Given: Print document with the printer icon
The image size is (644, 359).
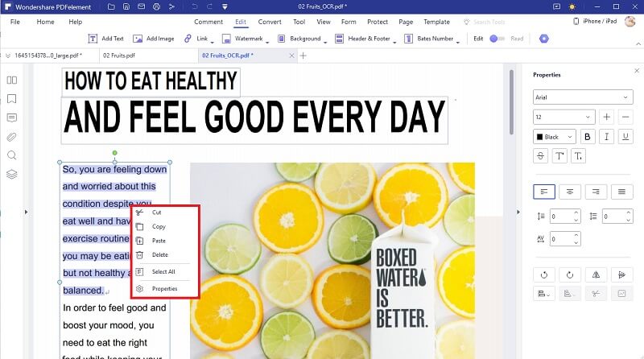Looking at the screenshot, I should (x=156, y=6).
